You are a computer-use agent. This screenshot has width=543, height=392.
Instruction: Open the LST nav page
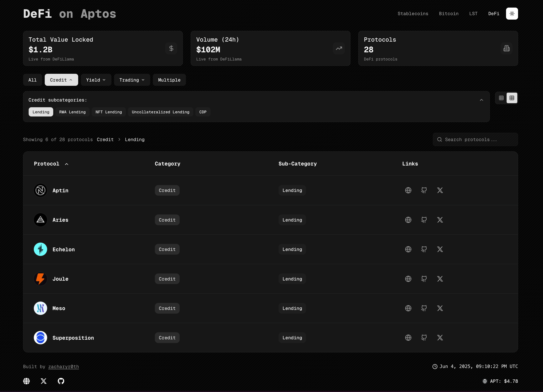[473, 14]
